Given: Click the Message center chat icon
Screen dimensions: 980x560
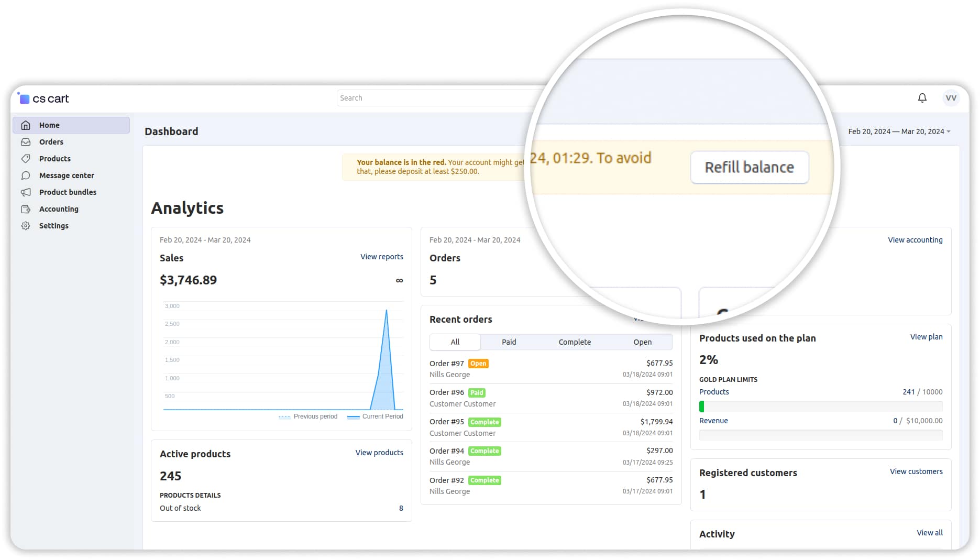Looking at the screenshot, I should (26, 175).
